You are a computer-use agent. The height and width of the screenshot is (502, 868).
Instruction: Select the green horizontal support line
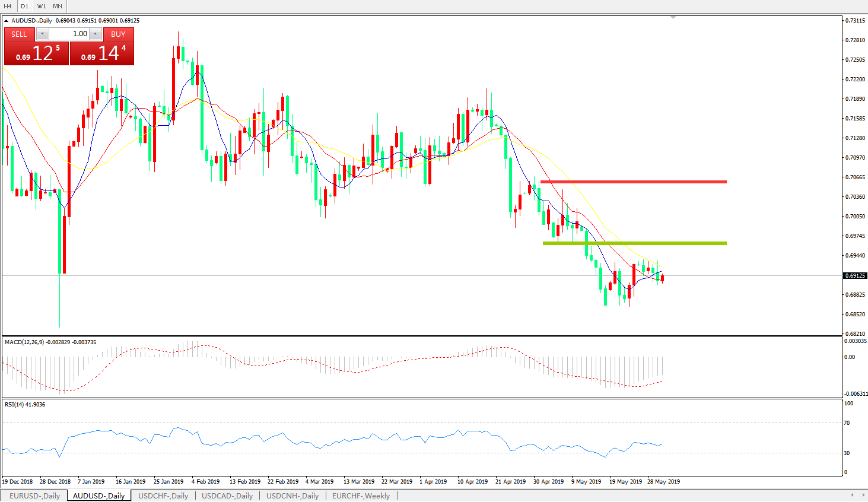pyautogui.click(x=634, y=243)
